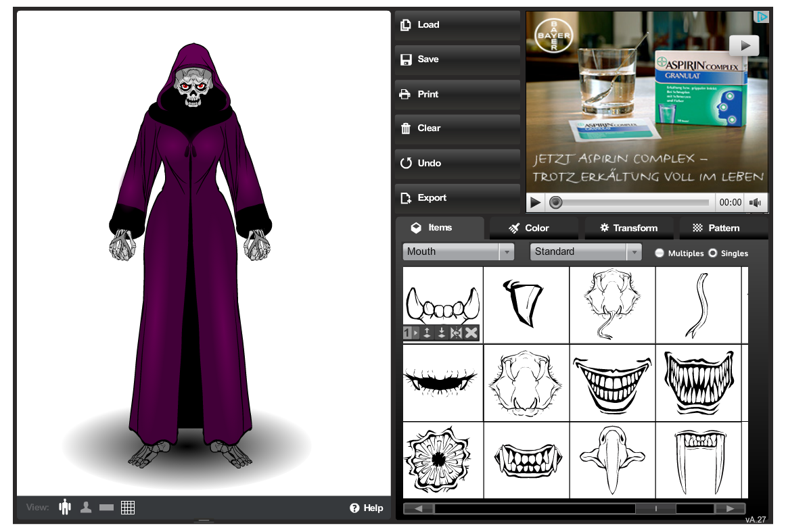
Task: Open the Transform tab
Action: tap(628, 228)
